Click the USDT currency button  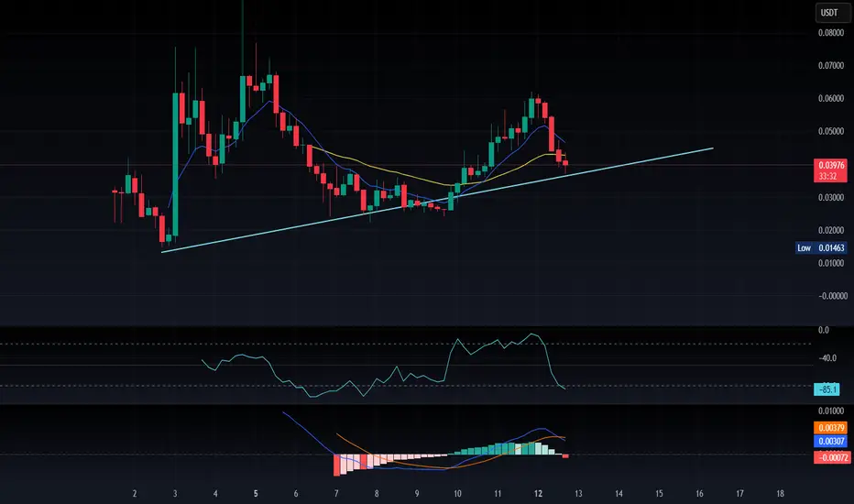point(832,12)
